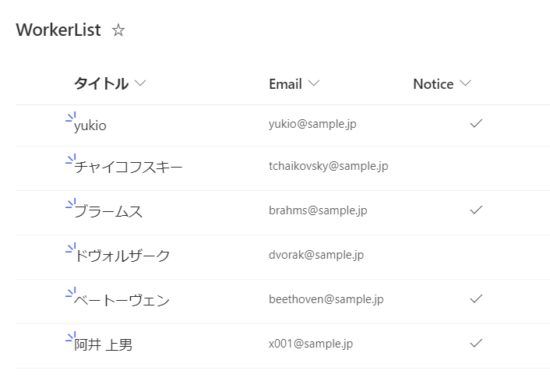Viewport: 550px width, 392px height.
Task: Select the x001@sample.jp email cell
Action: [311, 343]
